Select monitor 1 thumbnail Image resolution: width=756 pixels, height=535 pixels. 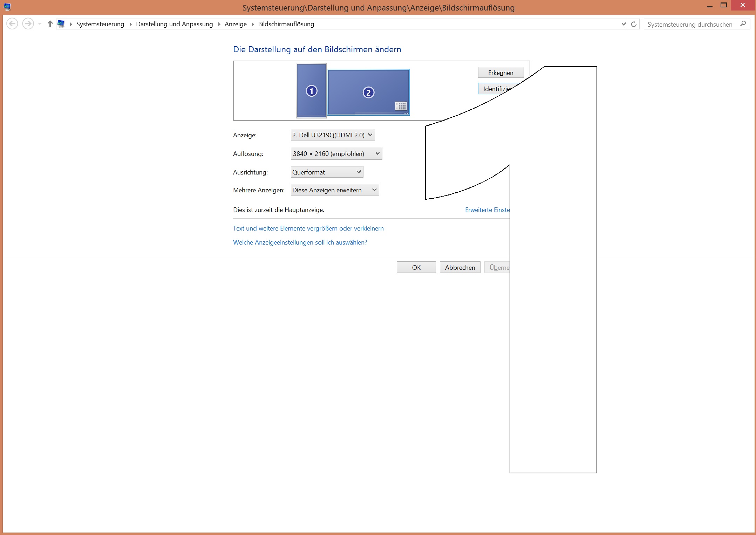click(311, 91)
